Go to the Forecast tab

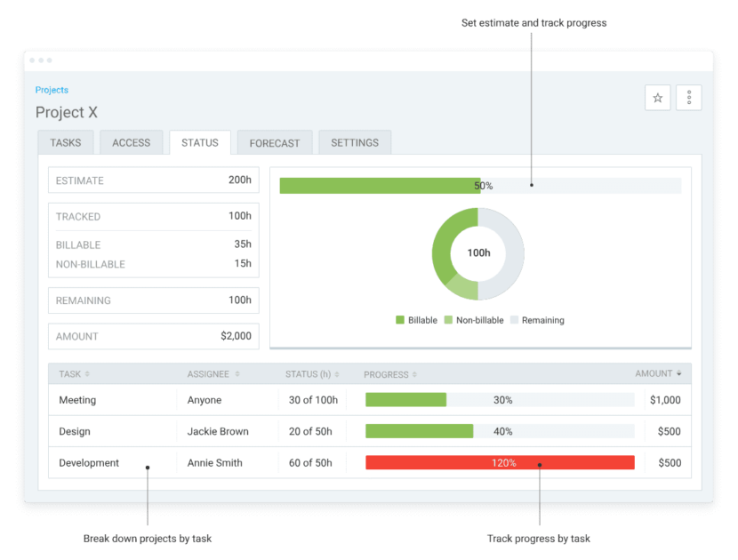[275, 142]
